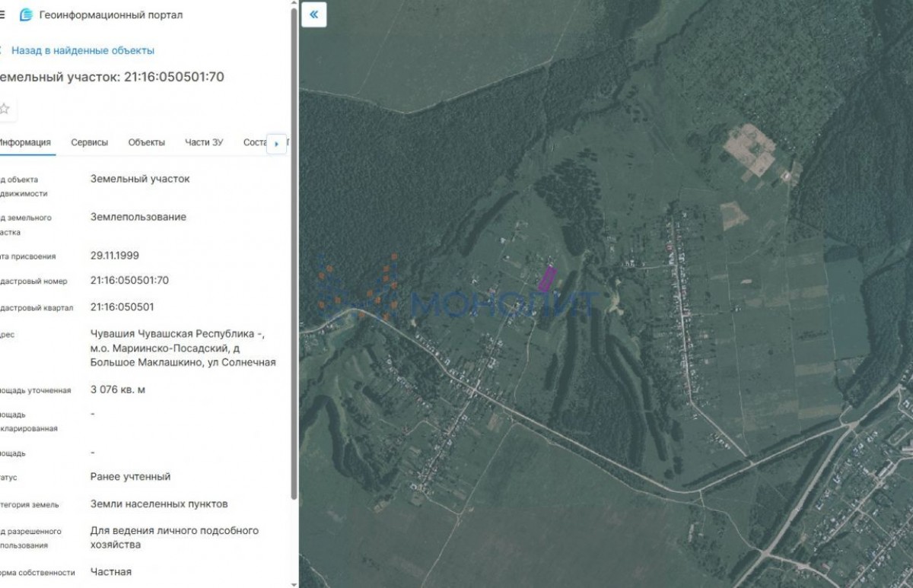Click the purple highlighted parcel on map
Viewport: 913px width, 588px height.
pyautogui.click(x=546, y=278)
